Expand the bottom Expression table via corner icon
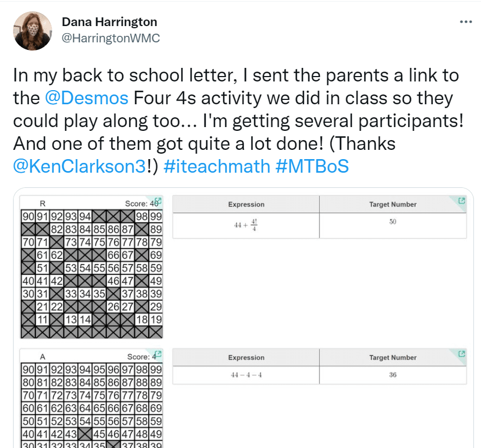The height and width of the screenshot is (448, 481). tap(461, 354)
